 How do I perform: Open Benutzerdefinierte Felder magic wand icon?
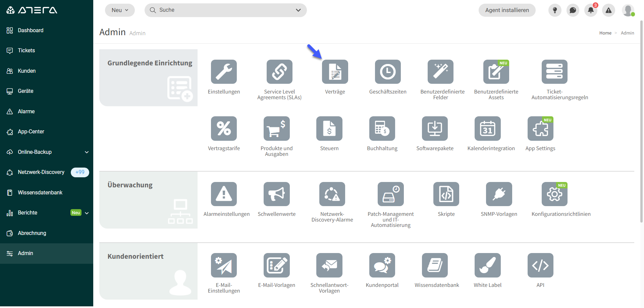440,72
